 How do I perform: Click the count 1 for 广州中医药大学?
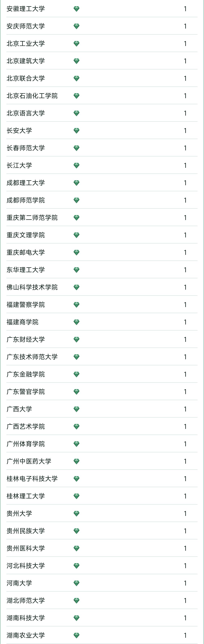(x=185, y=461)
